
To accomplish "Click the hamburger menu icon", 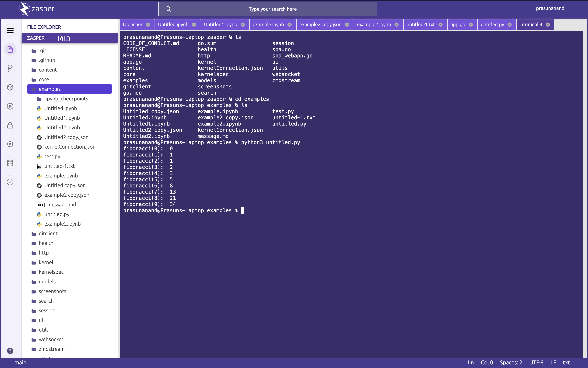I will [10, 30].
